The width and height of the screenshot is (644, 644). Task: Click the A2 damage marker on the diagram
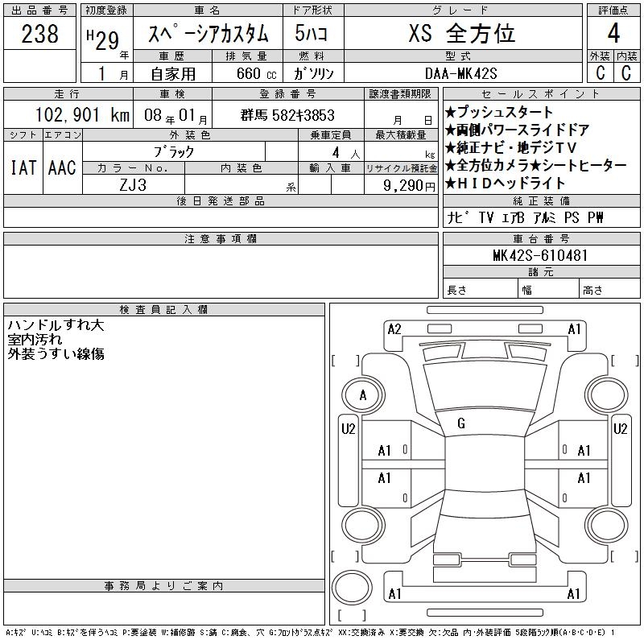point(394,328)
